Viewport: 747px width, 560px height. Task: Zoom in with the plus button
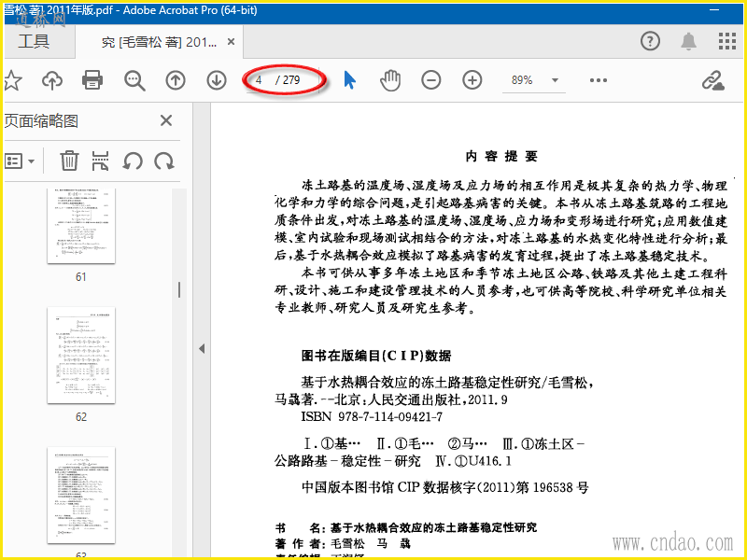(x=472, y=80)
